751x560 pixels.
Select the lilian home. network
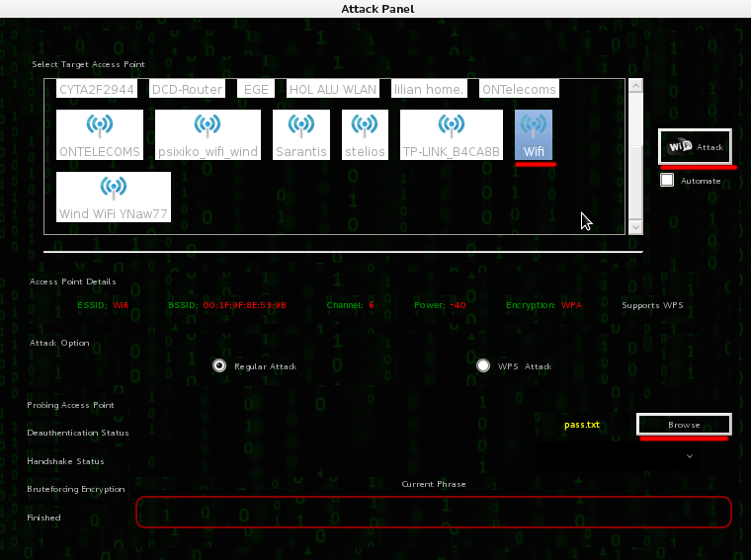(x=429, y=89)
